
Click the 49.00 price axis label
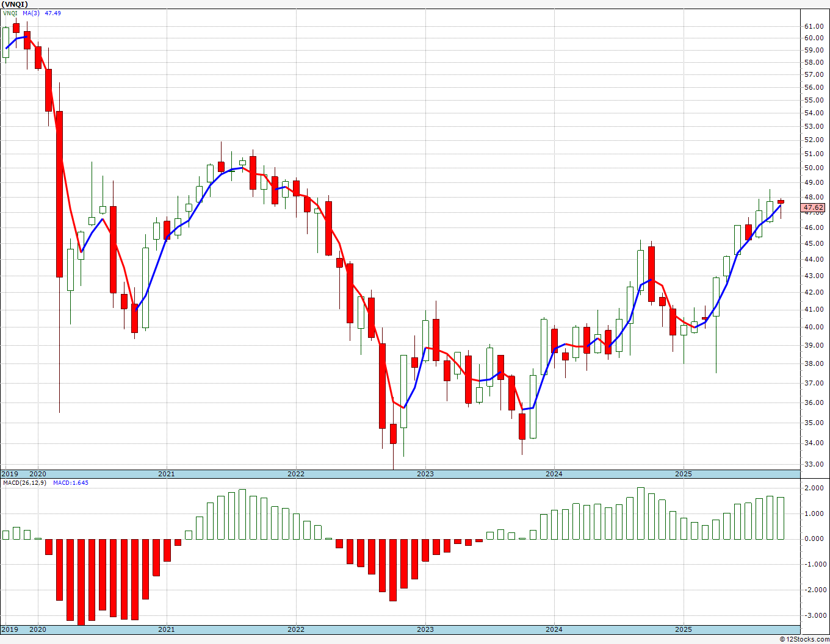click(x=814, y=182)
